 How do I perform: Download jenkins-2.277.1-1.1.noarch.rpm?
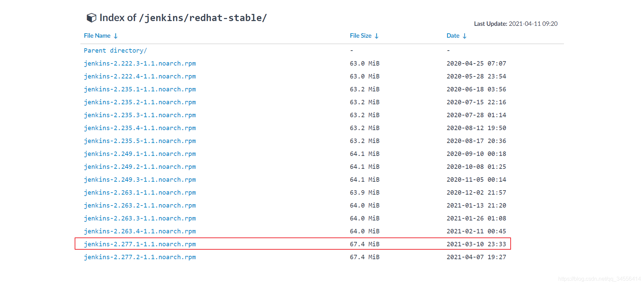(x=140, y=244)
